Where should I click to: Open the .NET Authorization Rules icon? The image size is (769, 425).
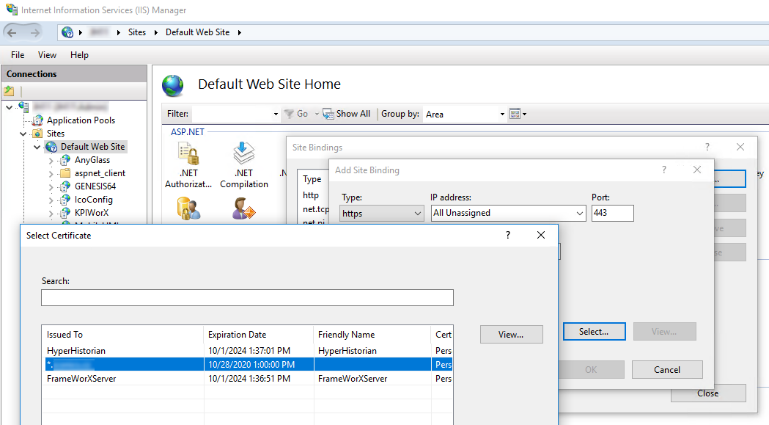[188, 155]
